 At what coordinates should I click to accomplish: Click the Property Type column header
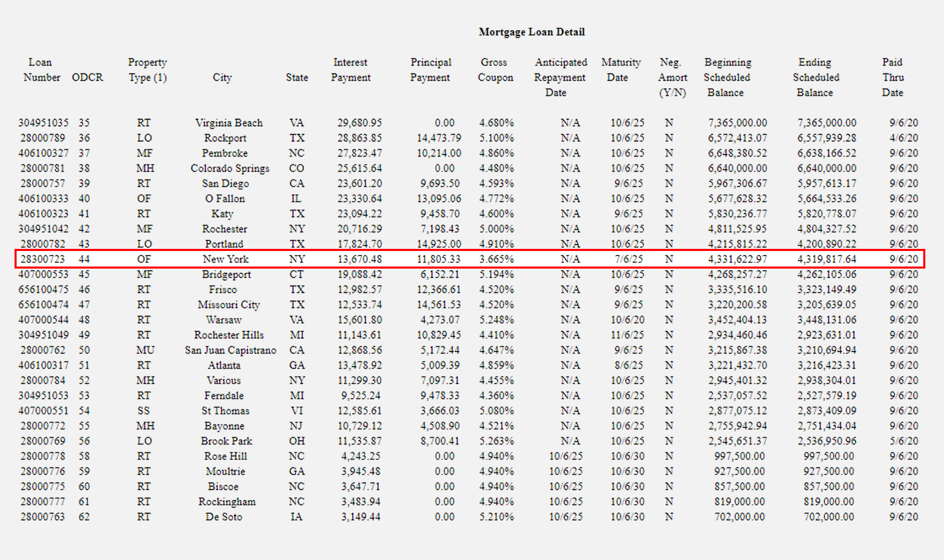147,70
